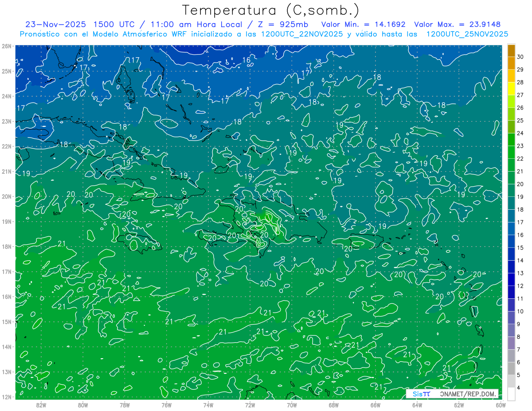The image size is (532, 411).
Task: Click the title "Temperatura (C,somb.)"
Action: [x=271, y=10]
